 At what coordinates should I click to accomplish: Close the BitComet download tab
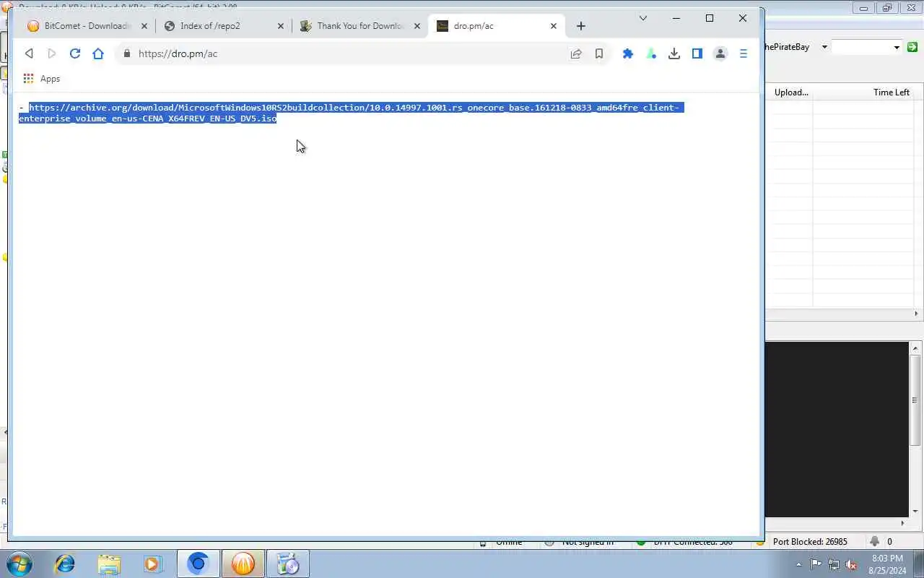tap(144, 26)
